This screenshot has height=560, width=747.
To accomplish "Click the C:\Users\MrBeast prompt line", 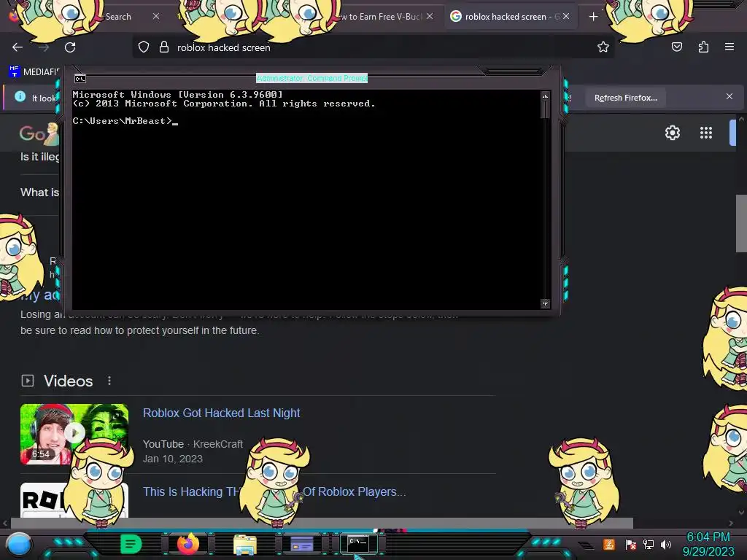I will click(x=125, y=121).
